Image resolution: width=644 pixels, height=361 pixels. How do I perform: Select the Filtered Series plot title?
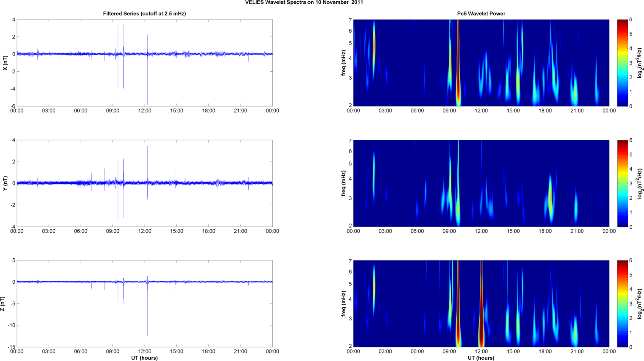click(144, 14)
